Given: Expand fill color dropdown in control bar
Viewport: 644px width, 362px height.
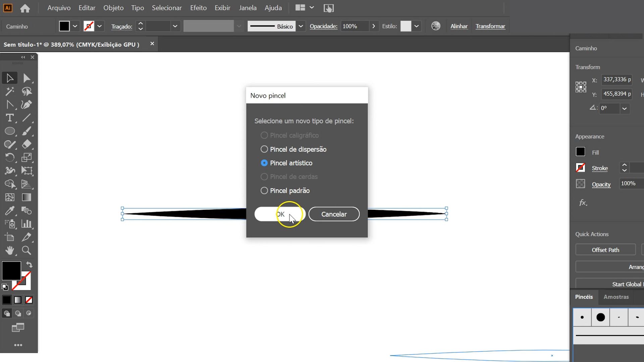Looking at the screenshot, I should click(75, 26).
